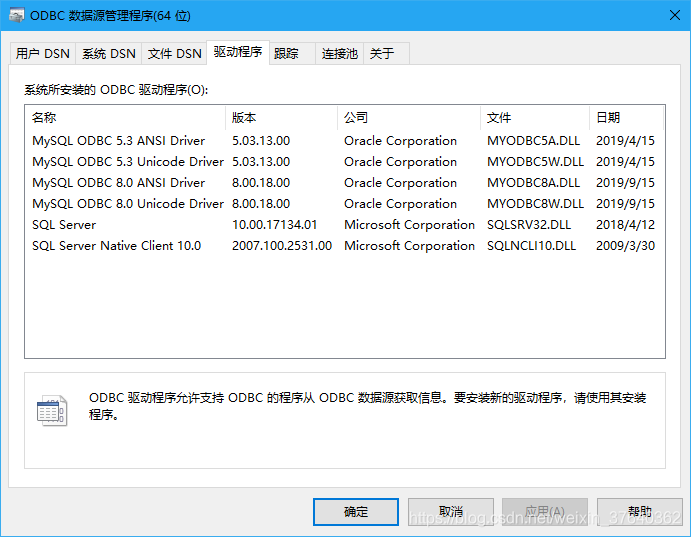Click the 驱动程序 tab

(x=238, y=52)
